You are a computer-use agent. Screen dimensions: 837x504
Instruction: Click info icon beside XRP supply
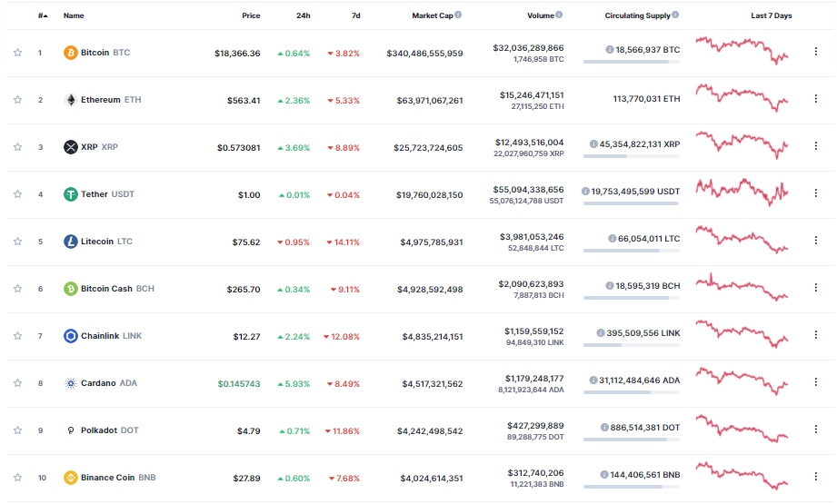coord(593,144)
